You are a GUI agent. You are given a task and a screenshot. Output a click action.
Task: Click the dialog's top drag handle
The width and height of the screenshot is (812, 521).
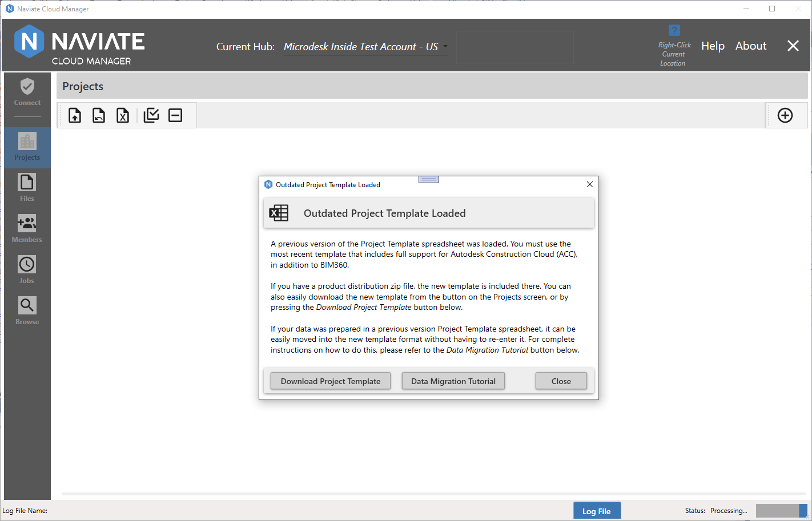coord(429,180)
